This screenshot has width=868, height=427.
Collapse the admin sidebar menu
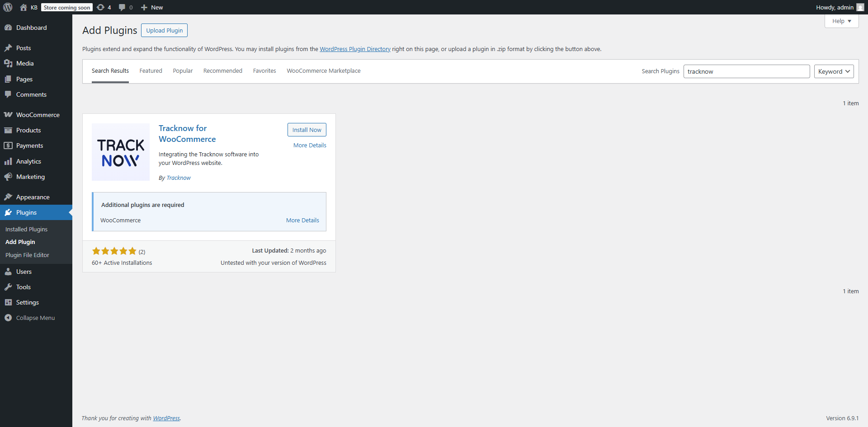pyautogui.click(x=35, y=318)
